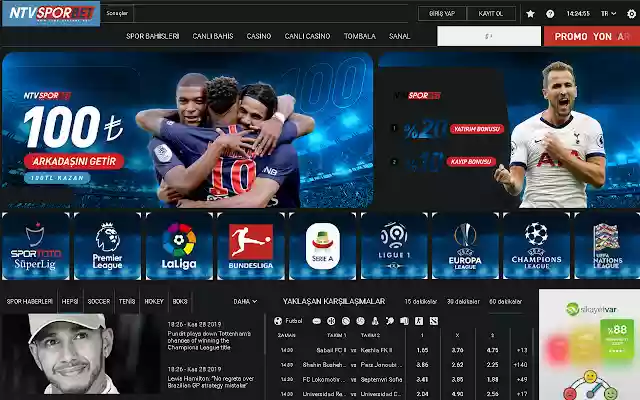Select the volleyball sport icon

point(360,321)
